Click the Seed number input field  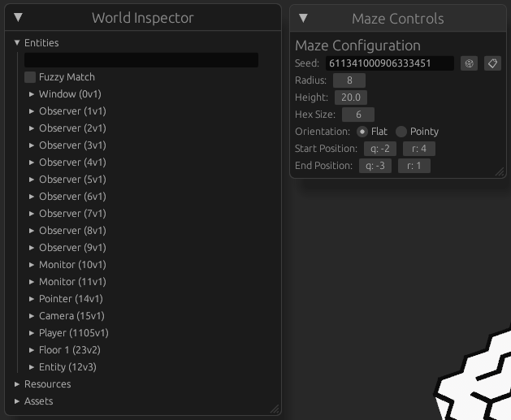(x=390, y=63)
